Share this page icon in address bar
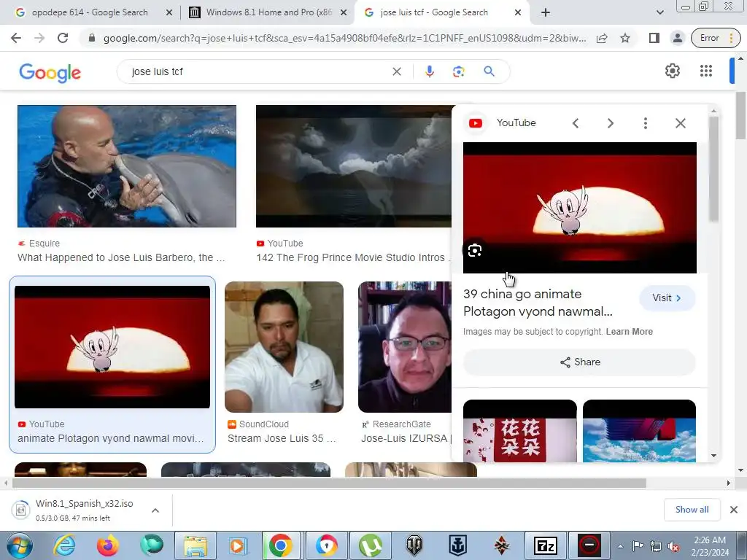747x560 pixels. click(x=602, y=38)
